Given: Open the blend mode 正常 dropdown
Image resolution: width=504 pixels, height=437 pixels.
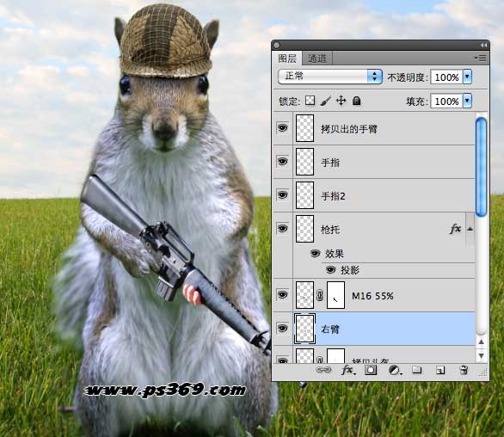Looking at the screenshot, I should (330, 77).
